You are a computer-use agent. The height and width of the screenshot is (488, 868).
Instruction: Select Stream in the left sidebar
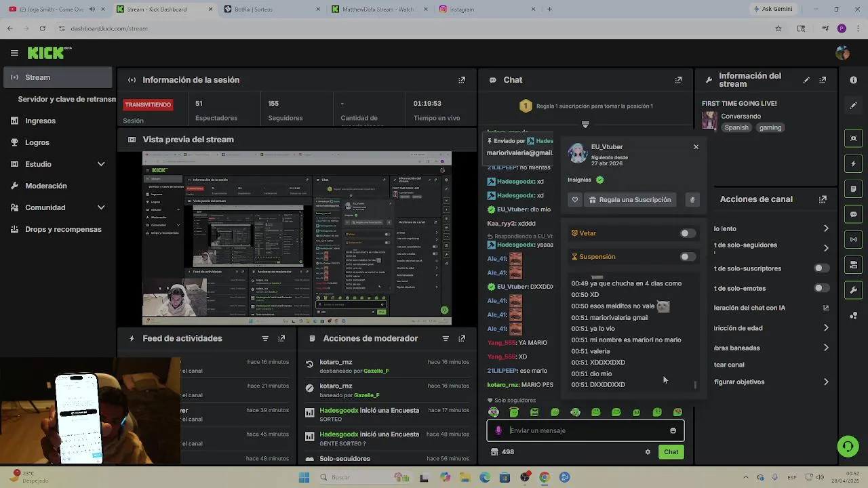[58, 77]
